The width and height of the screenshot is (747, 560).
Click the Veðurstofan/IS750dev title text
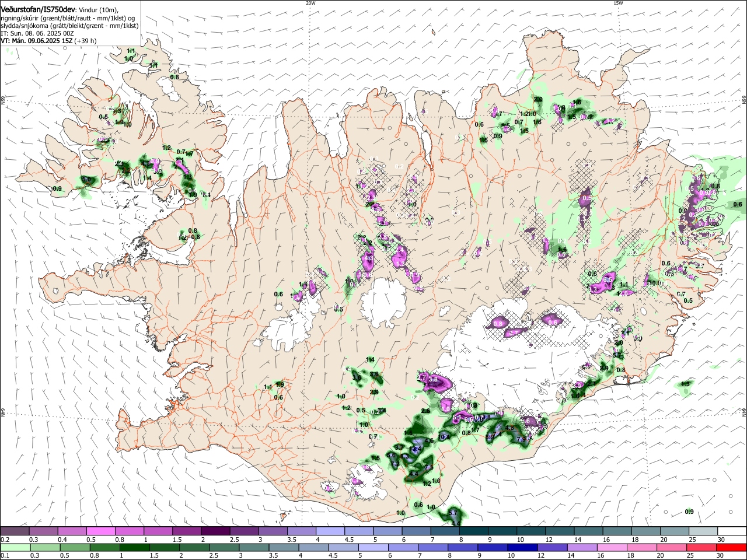37,10
